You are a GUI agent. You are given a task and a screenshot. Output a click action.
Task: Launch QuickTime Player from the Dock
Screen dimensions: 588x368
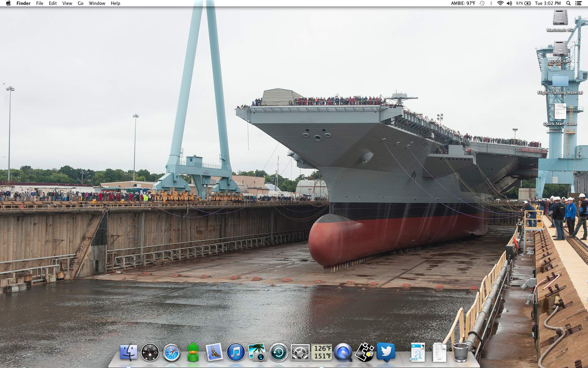click(x=343, y=352)
